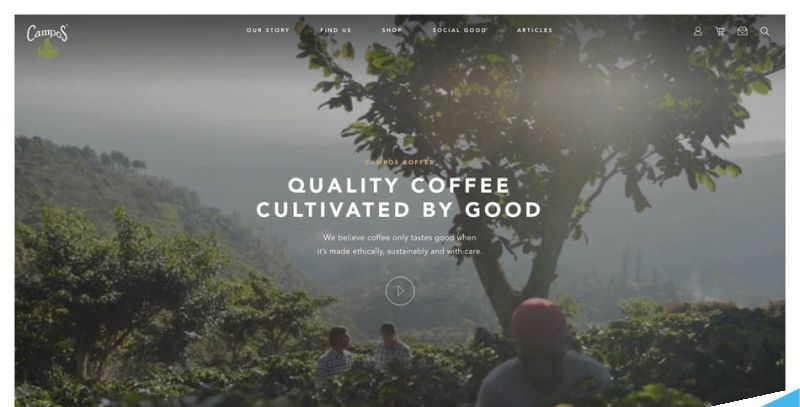Navigate to Social Good
Image resolution: width=800 pixels, height=407 pixels.
pyautogui.click(x=459, y=30)
